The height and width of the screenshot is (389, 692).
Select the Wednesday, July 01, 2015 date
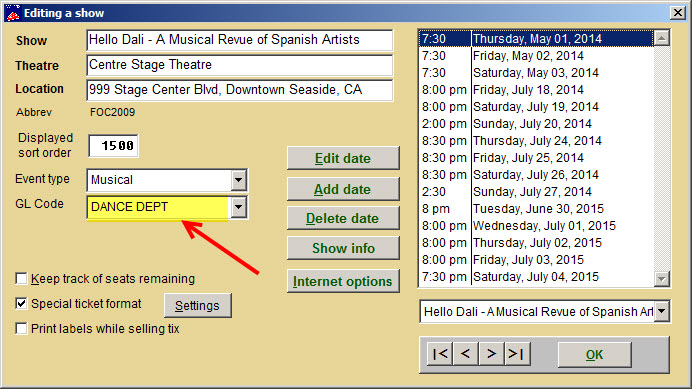(x=536, y=226)
